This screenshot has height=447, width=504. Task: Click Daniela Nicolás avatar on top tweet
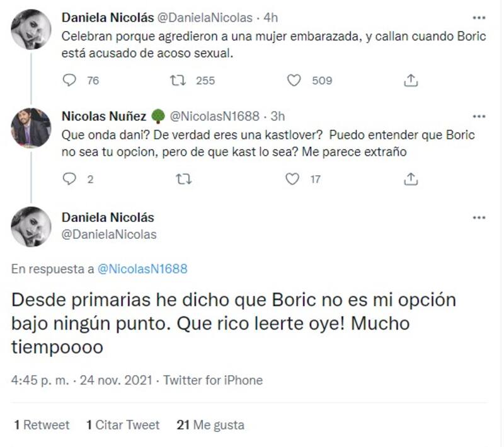[31, 29]
